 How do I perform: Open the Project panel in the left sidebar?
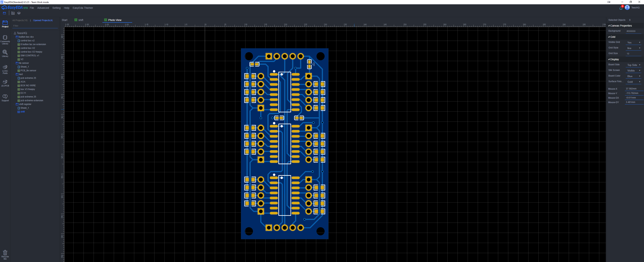point(5,24)
